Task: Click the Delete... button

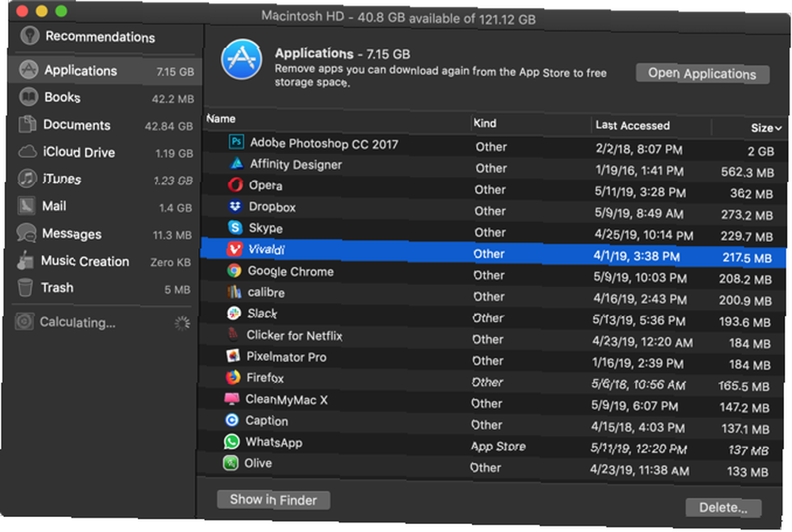Action: (x=723, y=507)
